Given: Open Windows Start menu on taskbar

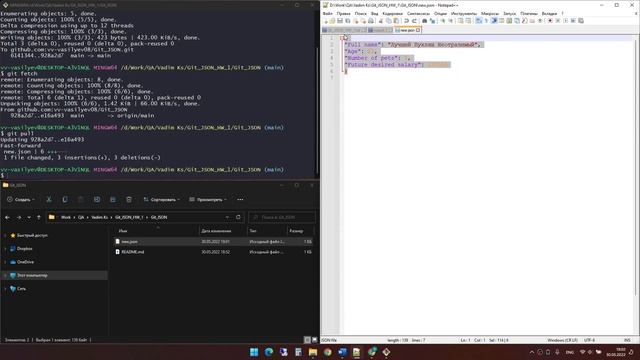Looking at the screenshot, I should coord(254,352).
